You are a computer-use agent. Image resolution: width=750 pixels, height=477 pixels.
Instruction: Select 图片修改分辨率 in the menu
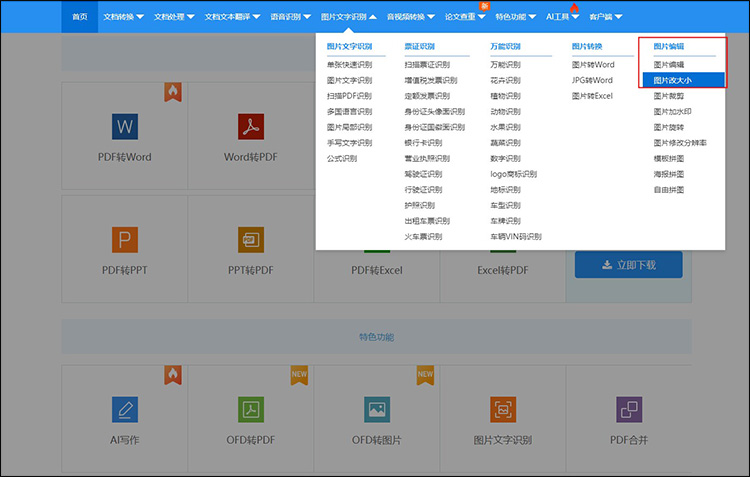point(680,143)
